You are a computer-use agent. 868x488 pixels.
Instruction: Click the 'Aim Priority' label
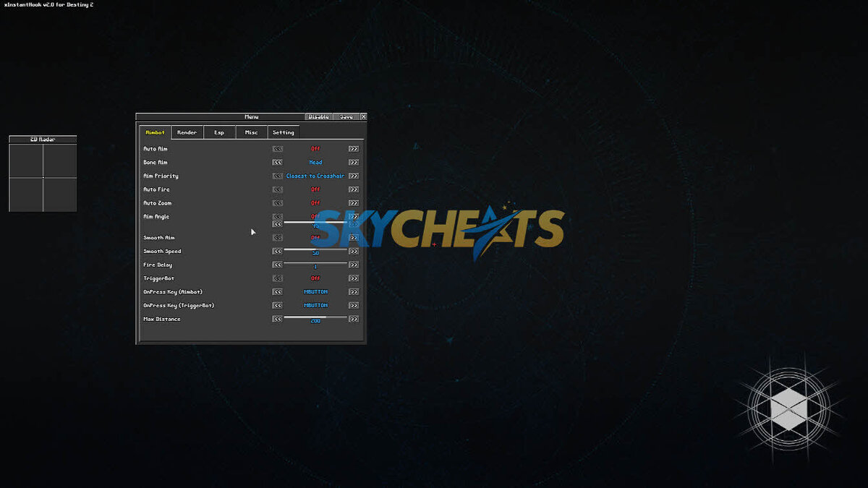point(161,176)
